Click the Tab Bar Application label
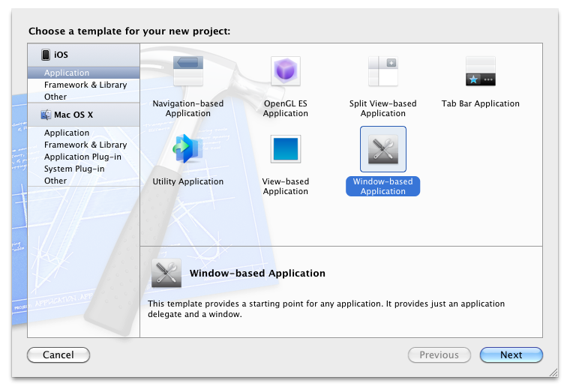Image resolution: width=570 pixels, height=392 pixels. tap(480, 103)
